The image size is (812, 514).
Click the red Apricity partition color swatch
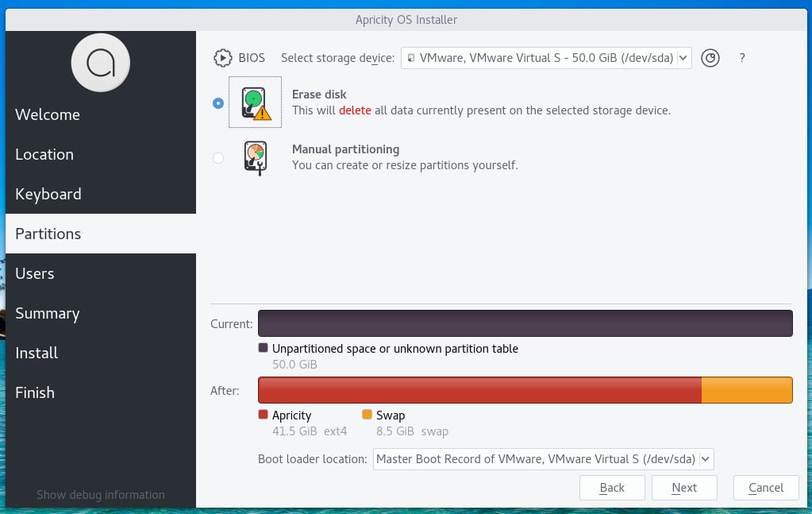[263, 414]
